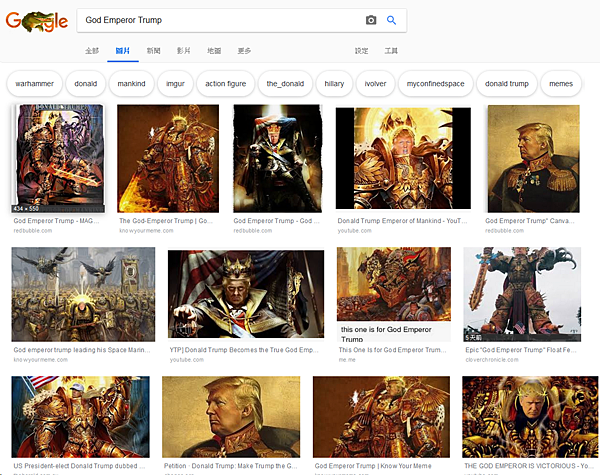This screenshot has width=600, height=475.
Task: Click 'God emperor trump leading his Space Marin...' title
Action: tap(82, 350)
